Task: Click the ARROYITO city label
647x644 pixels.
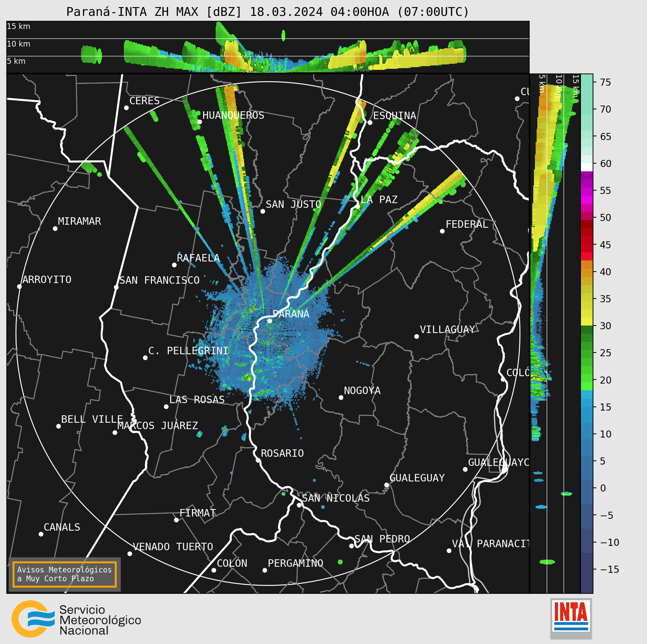Action: coord(47,279)
